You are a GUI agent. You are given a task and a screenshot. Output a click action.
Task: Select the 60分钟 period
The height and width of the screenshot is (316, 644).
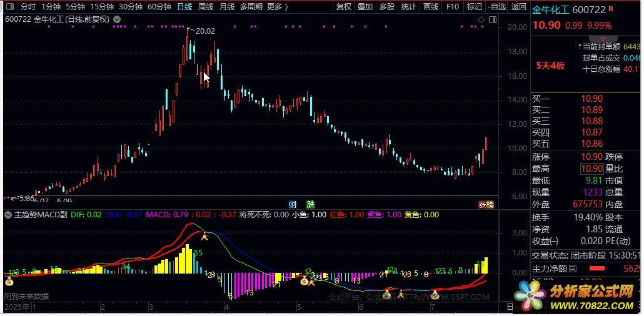[x=159, y=7]
